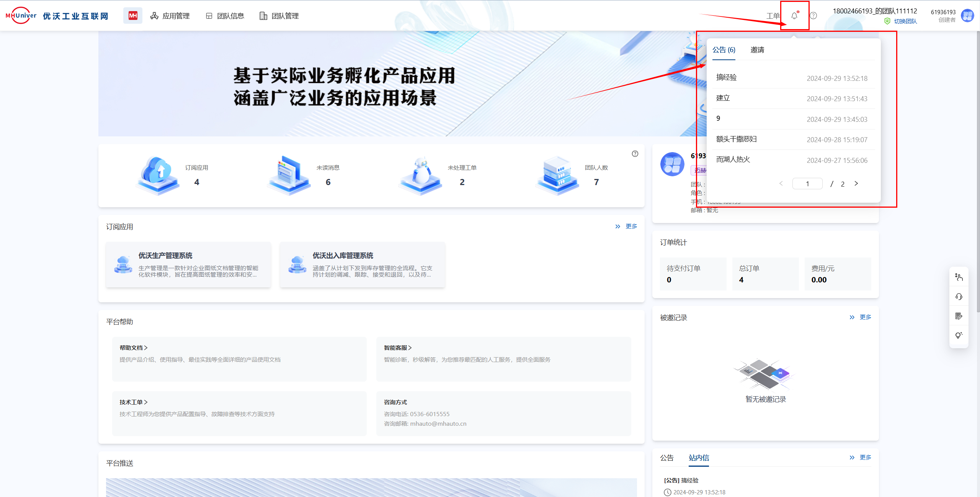The width and height of the screenshot is (980, 497).
Task: Click the top floating sidebar icon
Action: tap(959, 277)
